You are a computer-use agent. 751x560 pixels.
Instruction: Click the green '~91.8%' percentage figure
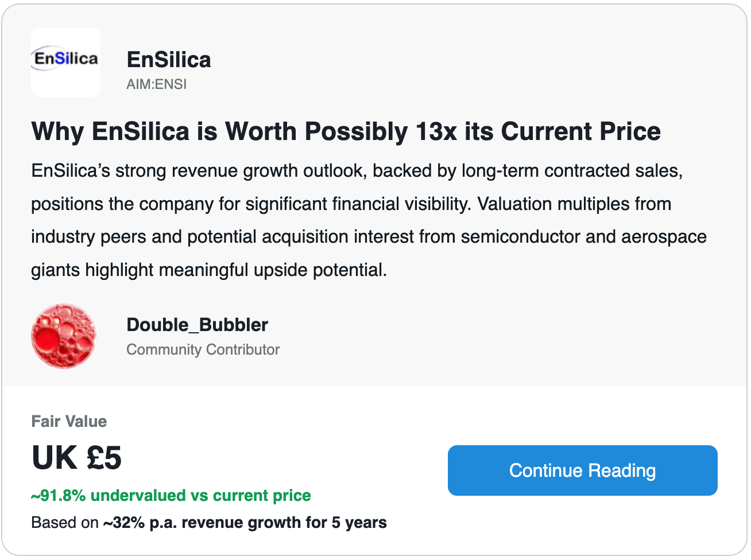[x=58, y=495]
